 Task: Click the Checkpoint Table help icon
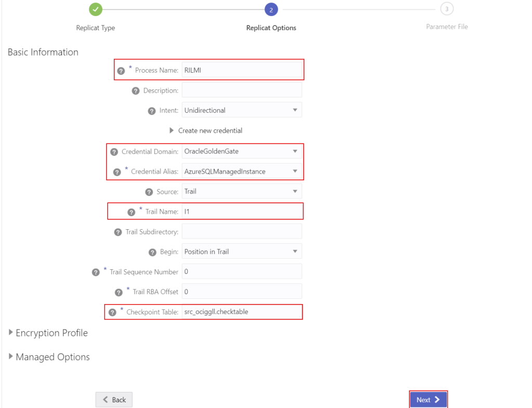(x=112, y=312)
